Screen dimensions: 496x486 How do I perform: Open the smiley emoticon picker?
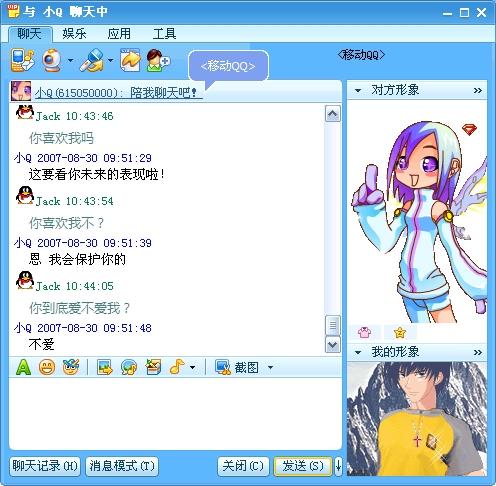point(47,367)
